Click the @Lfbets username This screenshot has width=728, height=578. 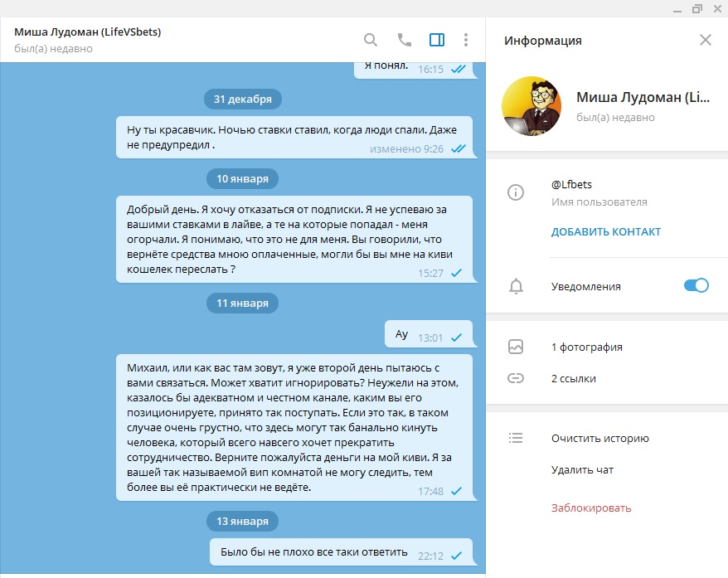571,184
